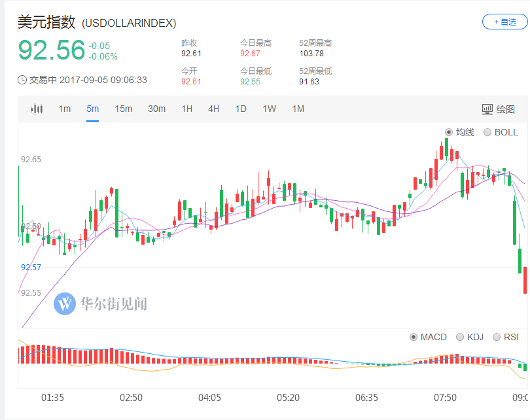The image size is (530, 420).
Task: Click the 07:50 time axis label
Action: tap(445, 398)
